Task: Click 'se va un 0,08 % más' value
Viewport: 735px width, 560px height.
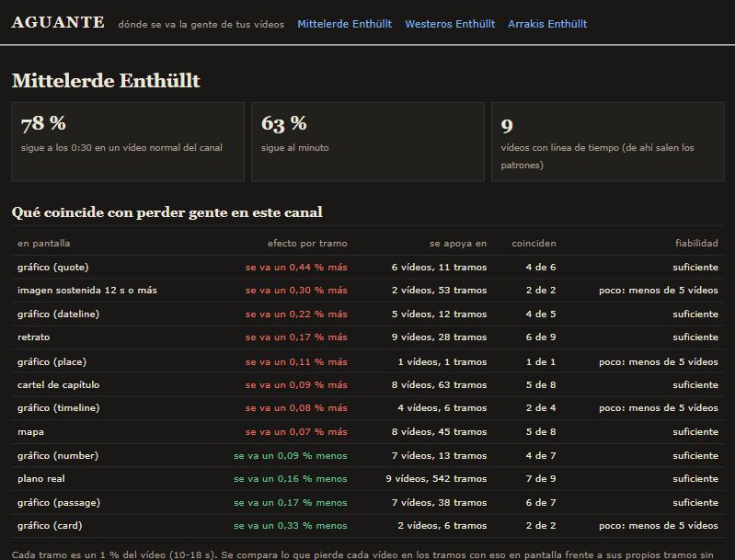Action: 296,407
